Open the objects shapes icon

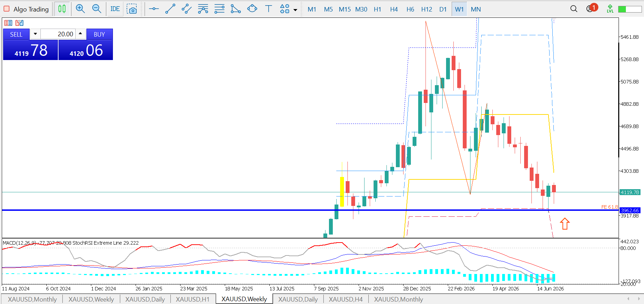pos(285,9)
